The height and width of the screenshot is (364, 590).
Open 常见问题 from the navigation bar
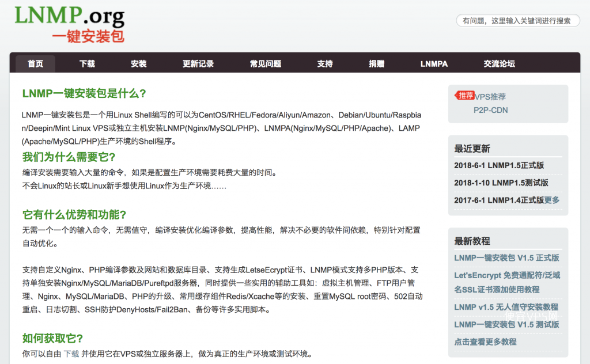click(266, 63)
